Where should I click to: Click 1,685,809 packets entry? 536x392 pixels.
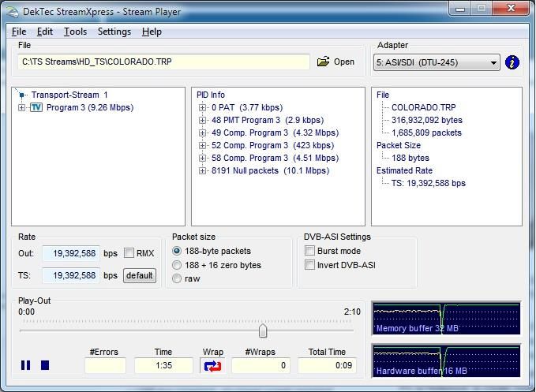click(x=426, y=133)
